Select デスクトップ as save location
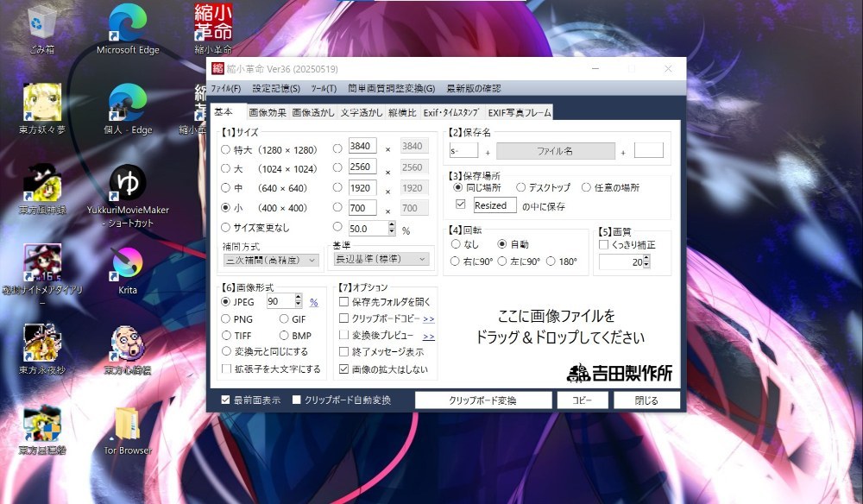The width and height of the screenshot is (863, 504). (520, 187)
